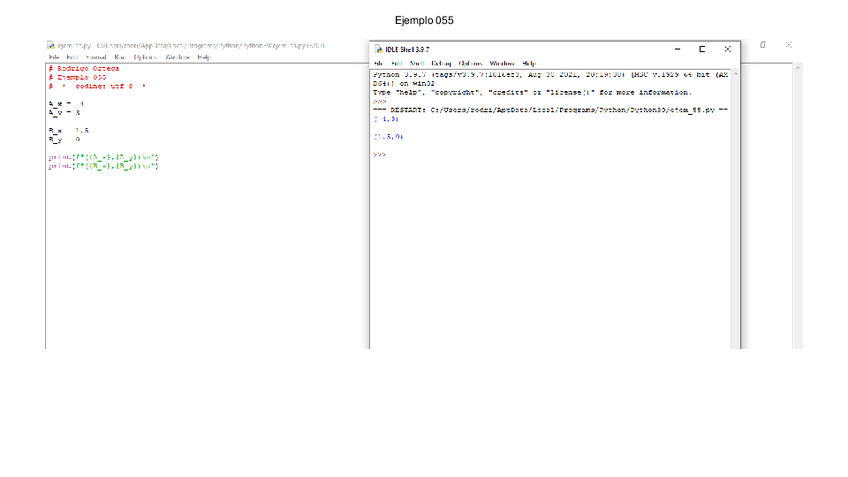Open the Window menu in the editor window

[x=177, y=57]
